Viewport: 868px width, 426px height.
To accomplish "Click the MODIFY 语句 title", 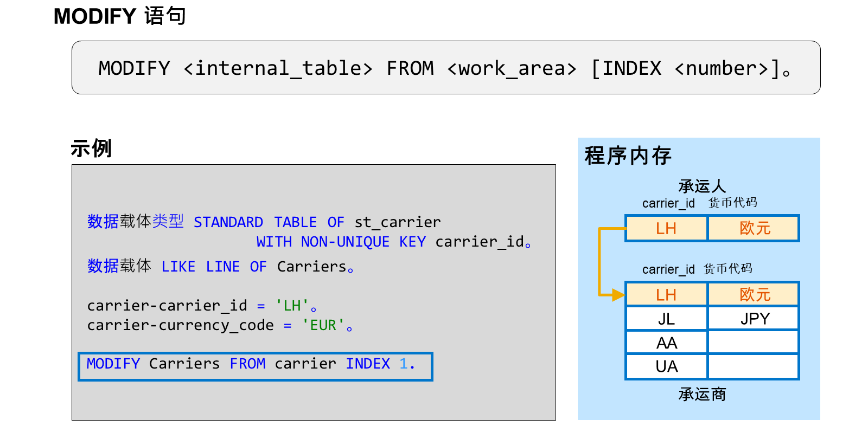I will coord(120,16).
